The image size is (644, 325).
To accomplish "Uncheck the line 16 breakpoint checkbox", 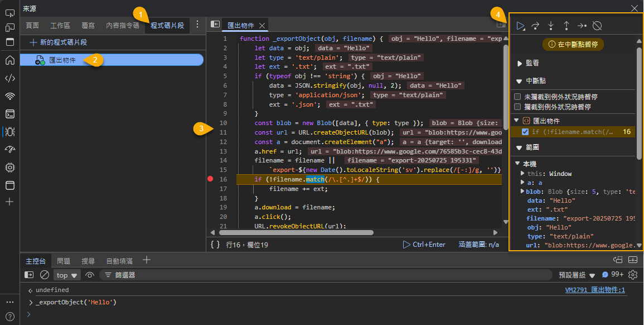I will point(525,132).
